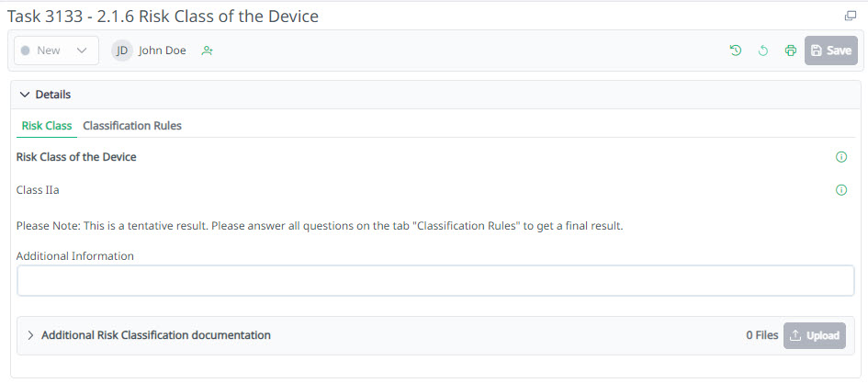
Task: Click the Upload button
Action: click(815, 335)
